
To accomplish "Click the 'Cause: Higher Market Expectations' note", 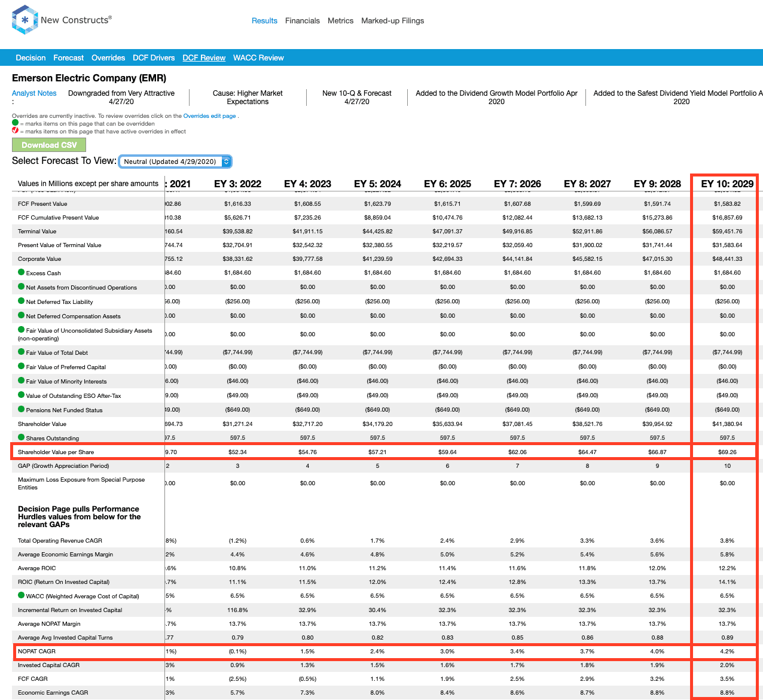I will 248,98.
